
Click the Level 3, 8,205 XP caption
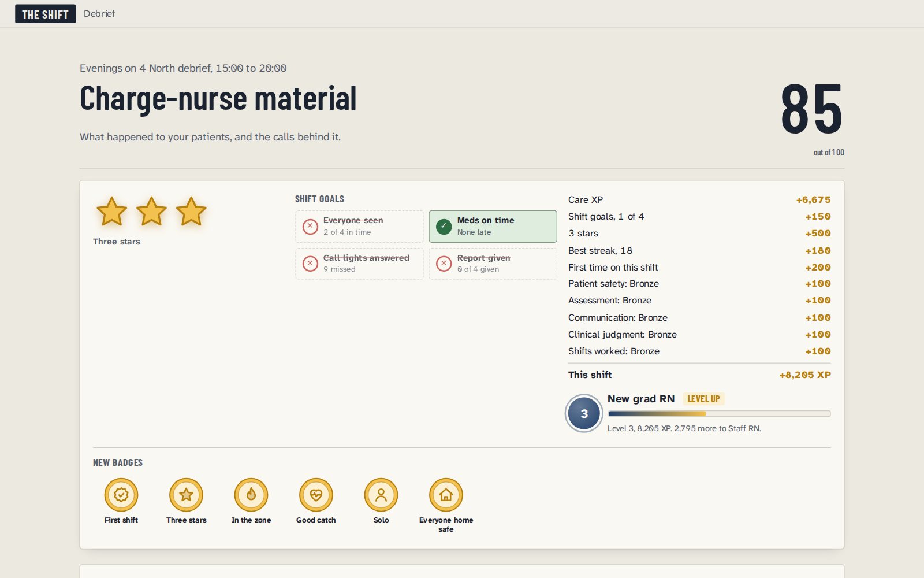click(x=684, y=428)
